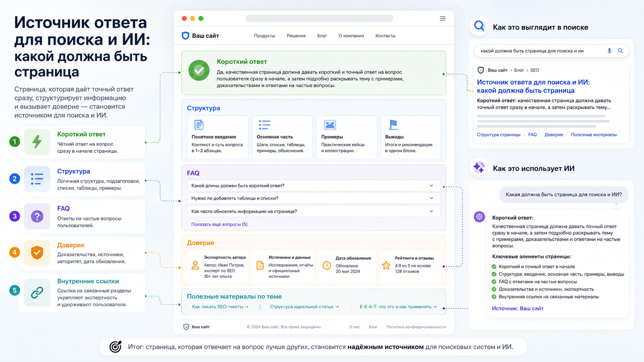Click Показать ещё вопросы (5) link
644x362 pixels.
tap(219, 224)
